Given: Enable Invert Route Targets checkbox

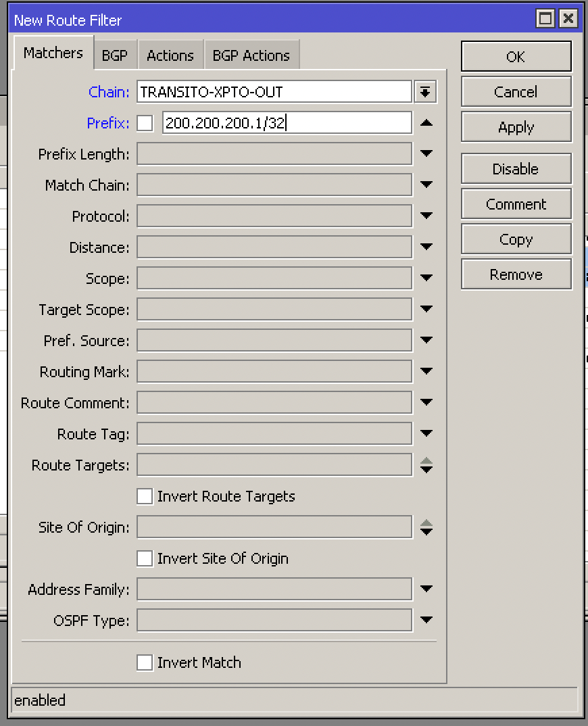Looking at the screenshot, I should point(145,496).
